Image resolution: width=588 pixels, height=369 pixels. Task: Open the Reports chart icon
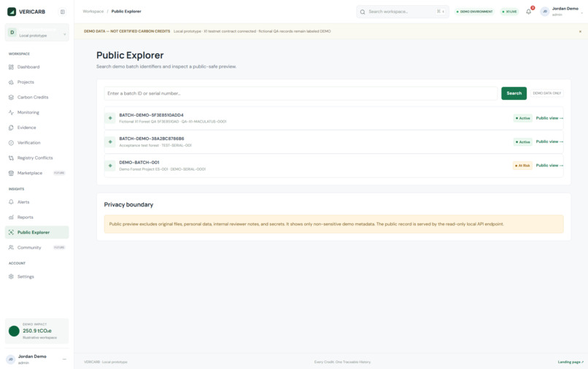coord(11,217)
